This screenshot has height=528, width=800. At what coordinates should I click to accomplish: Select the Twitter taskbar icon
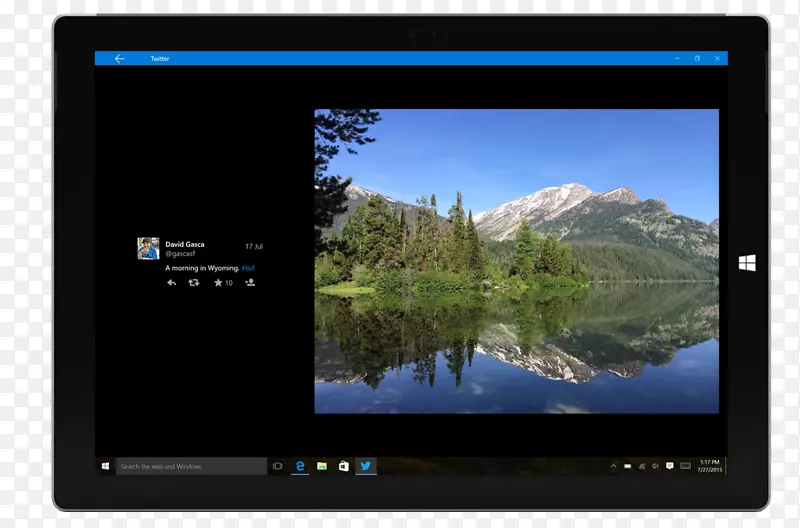pos(366,466)
